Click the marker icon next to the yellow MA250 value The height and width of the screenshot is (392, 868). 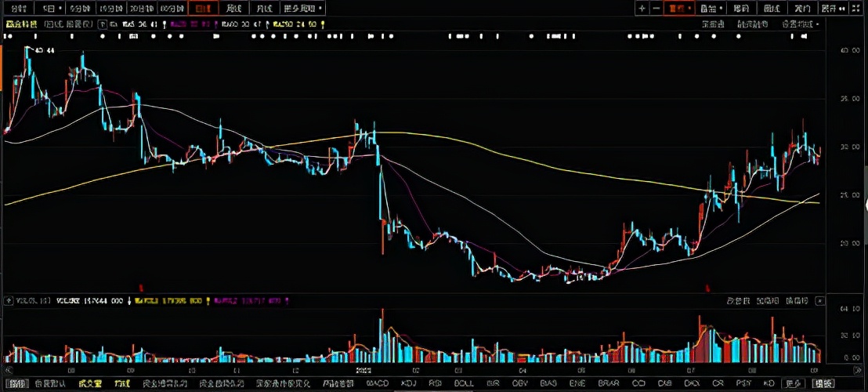pyautogui.click(x=322, y=24)
